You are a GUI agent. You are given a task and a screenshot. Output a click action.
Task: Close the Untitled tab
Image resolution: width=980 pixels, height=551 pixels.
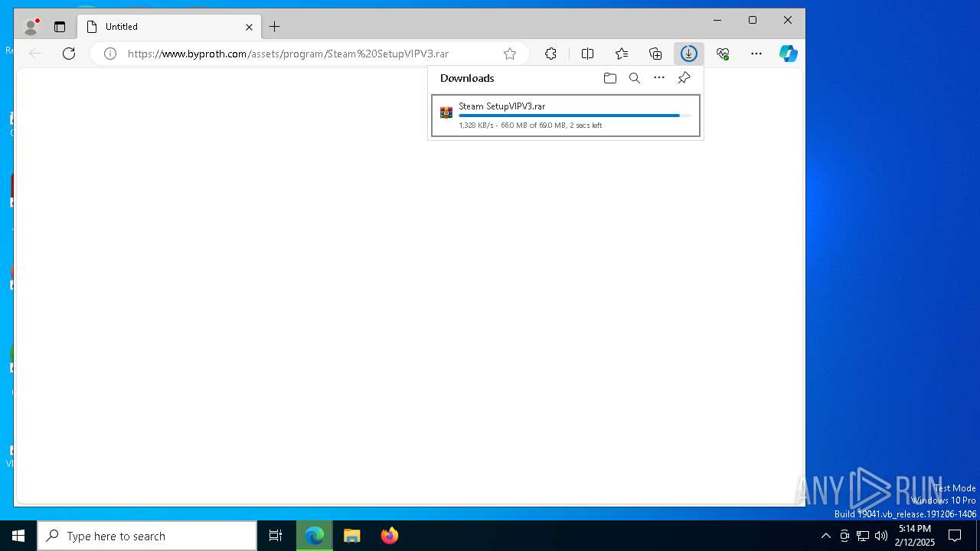[x=249, y=27]
